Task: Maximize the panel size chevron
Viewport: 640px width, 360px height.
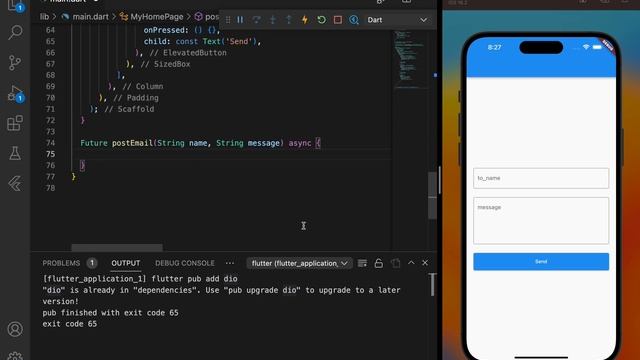Action: pyautogui.click(x=411, y=263)
